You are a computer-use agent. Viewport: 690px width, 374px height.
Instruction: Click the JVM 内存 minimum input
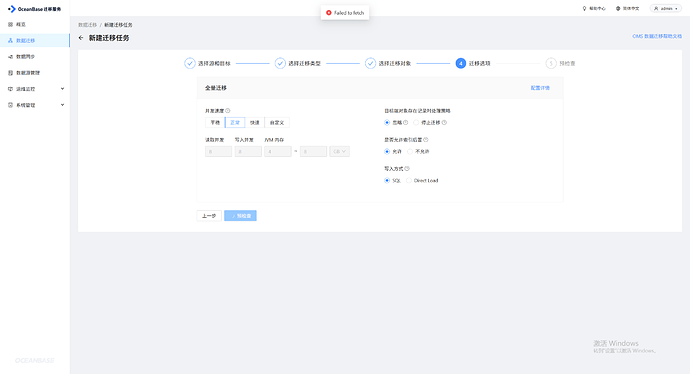pos(278,151)
